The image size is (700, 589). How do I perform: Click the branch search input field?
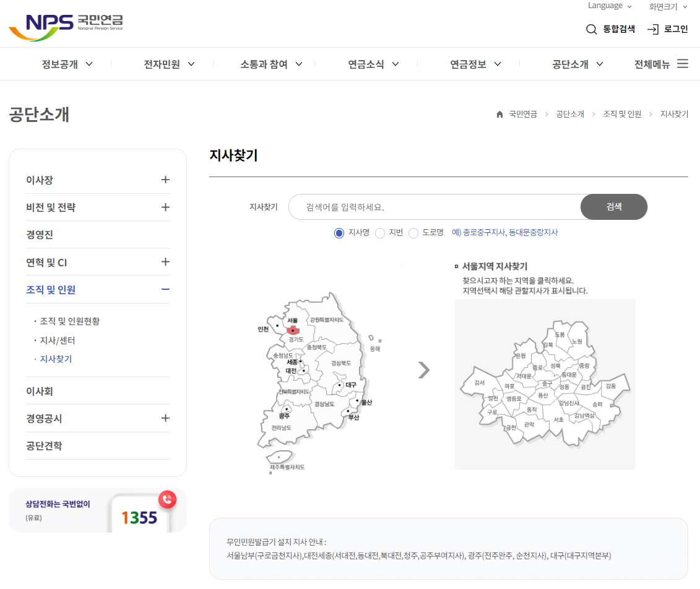click(x=433, y=207)
